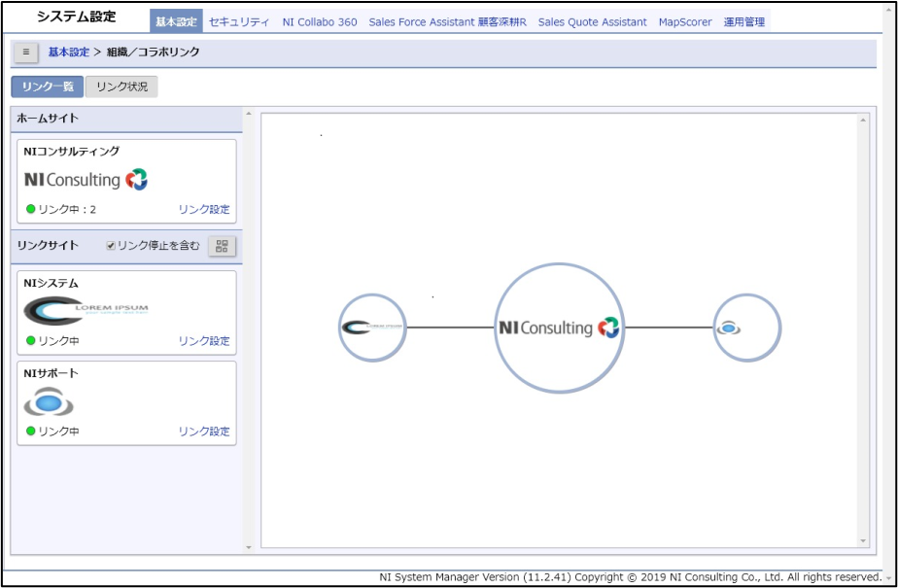Open the 運用管理 tab
898x588 pixels.
pos(743,21)
